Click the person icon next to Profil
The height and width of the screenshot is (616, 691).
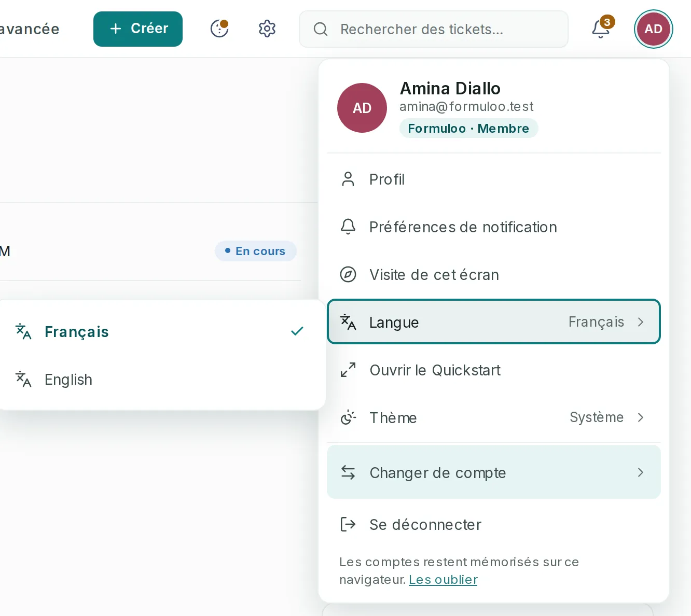[x=348, y=179]
